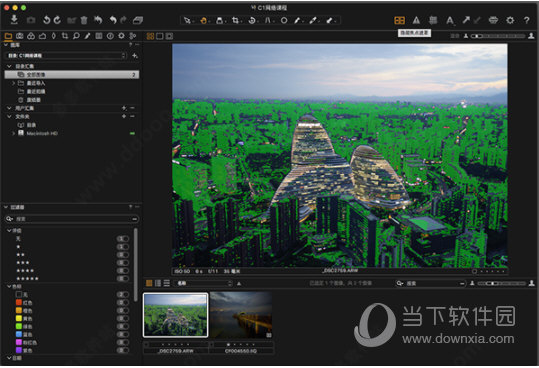Select the pointer Select cursor tool
Viewport: 539px width, 368px height.
click(187, 21)
